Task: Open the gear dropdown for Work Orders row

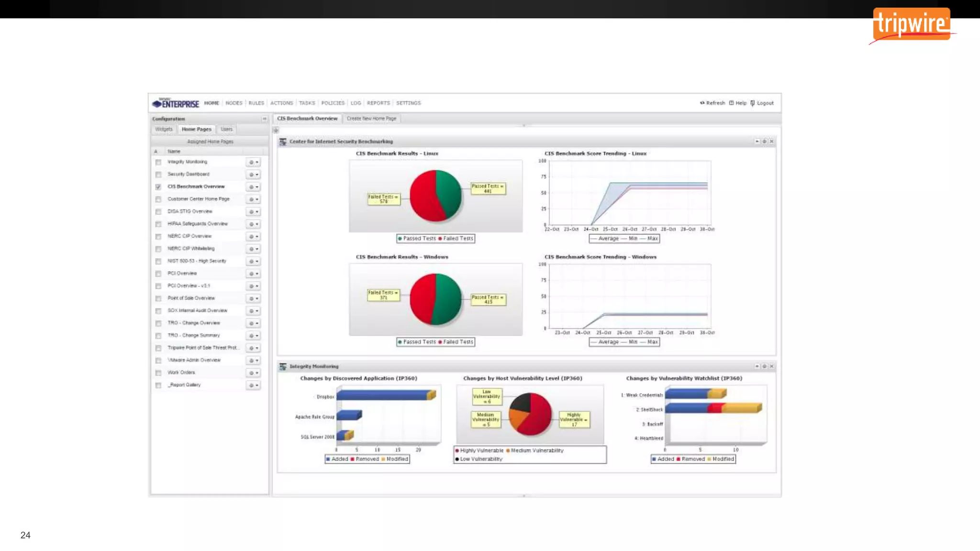Action: coord(253,373)
